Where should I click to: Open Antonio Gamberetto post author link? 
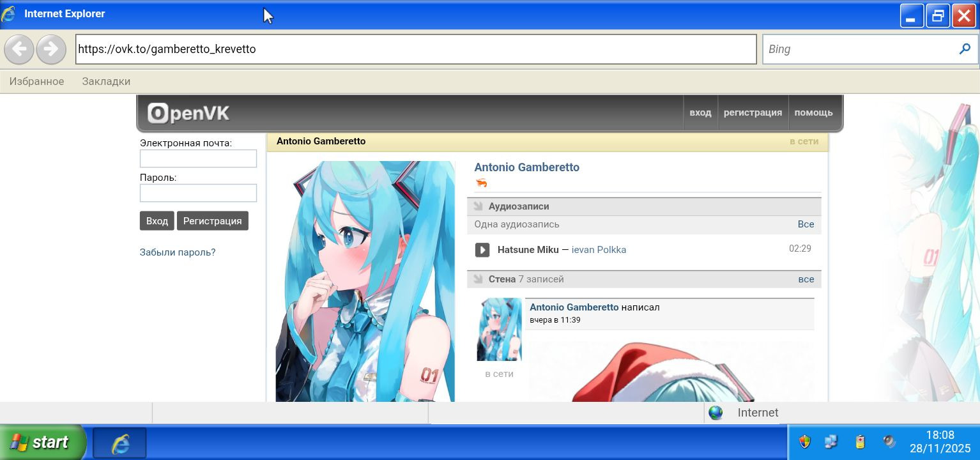point(574,307)
